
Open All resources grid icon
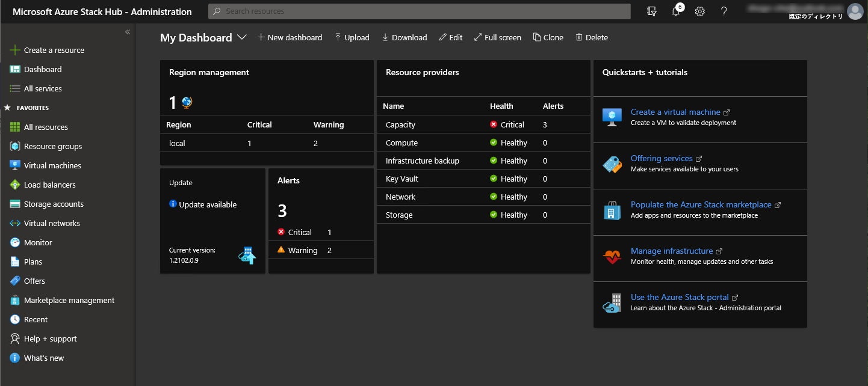(x=15, y=127)
